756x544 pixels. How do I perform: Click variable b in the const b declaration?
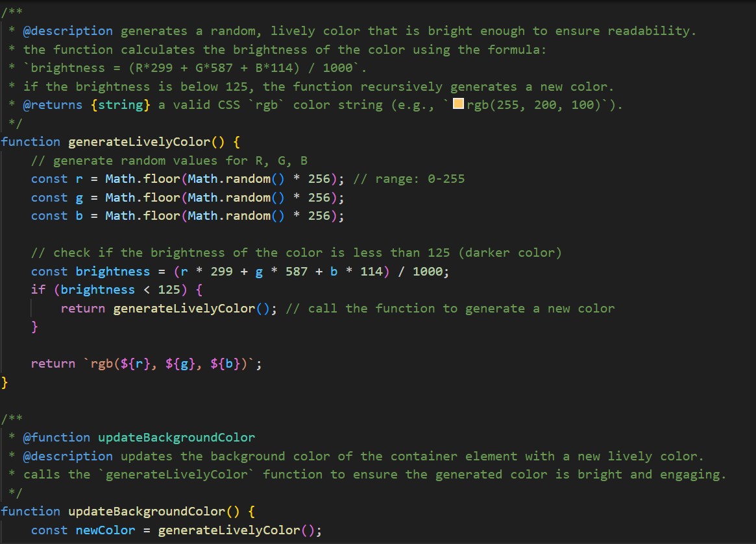(x=79, y=216)
